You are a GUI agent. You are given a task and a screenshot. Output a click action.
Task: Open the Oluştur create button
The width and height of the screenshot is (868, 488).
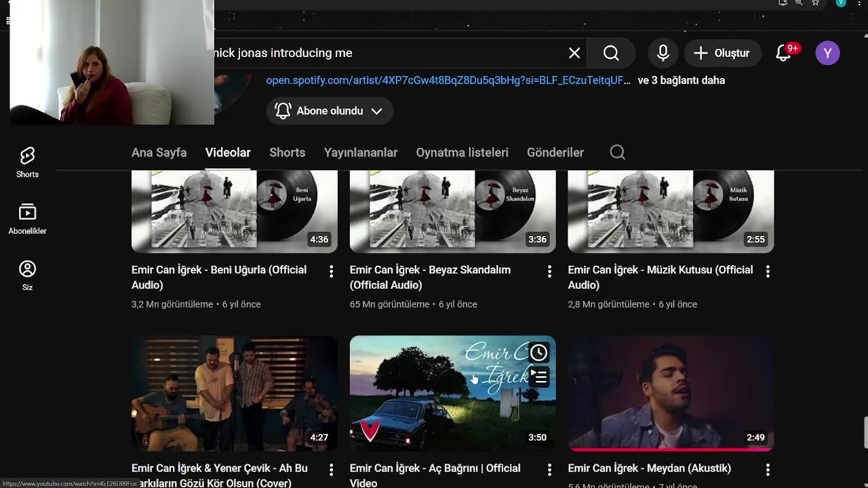pyautogui.click(x=722, y=53)
